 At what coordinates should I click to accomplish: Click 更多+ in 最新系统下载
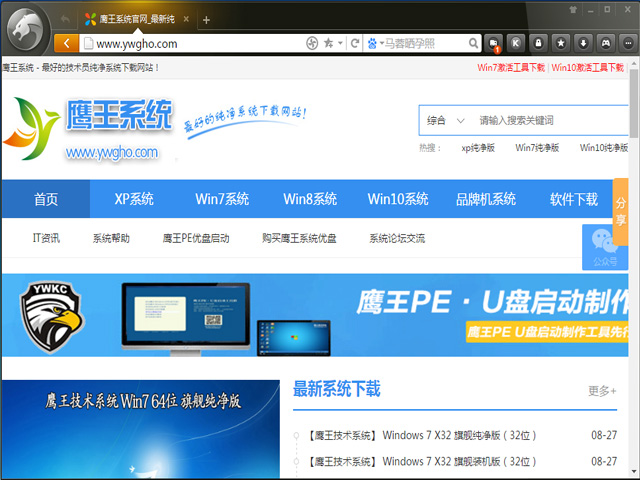602,391
